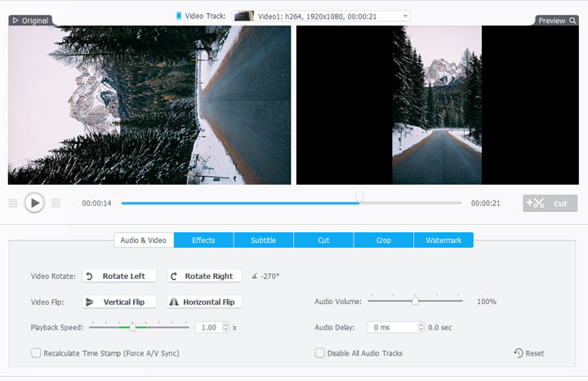
Task: Enable Recalculate Time Stamp checkbox
Action: point(36,353)
